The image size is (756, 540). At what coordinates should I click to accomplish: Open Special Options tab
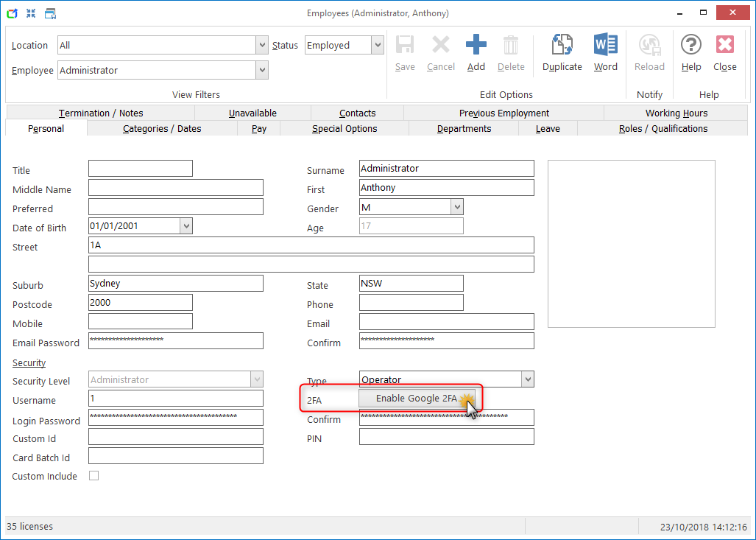[x=345, y=128]
